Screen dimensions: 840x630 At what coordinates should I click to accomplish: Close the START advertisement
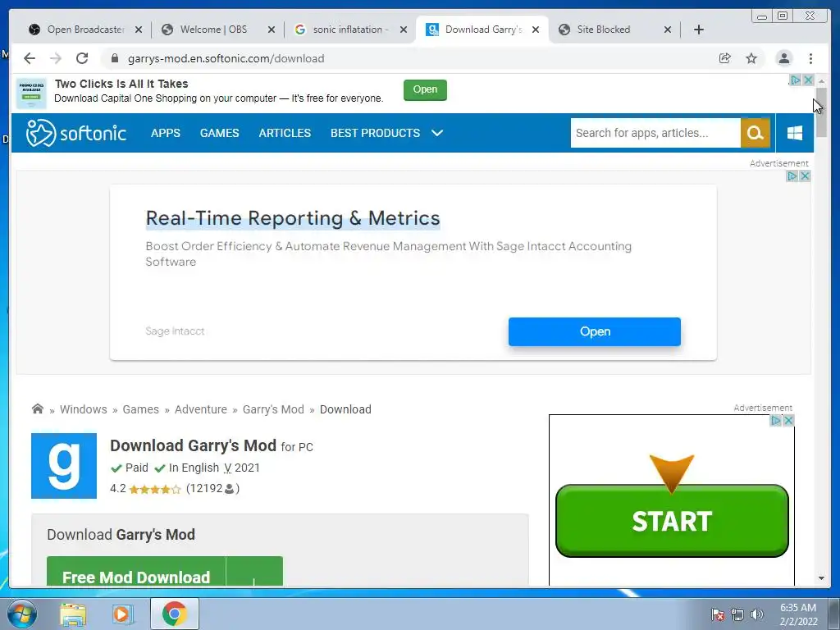[x=788, y=421]
